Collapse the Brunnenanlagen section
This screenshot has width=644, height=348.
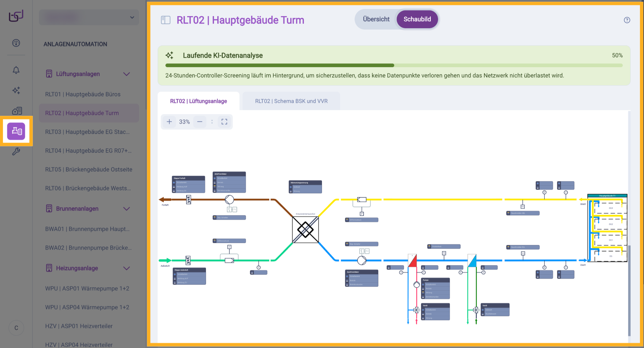point(126,209)
